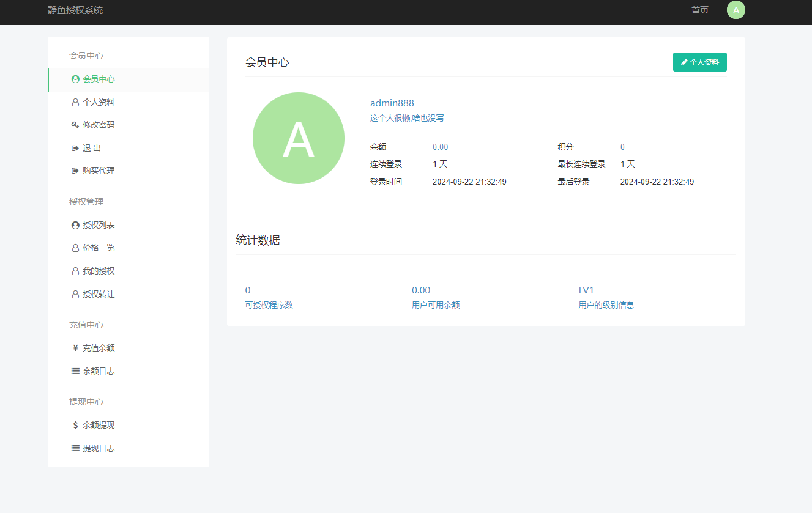Open the 购买代理 sidebar item

[x=99, y=171]
